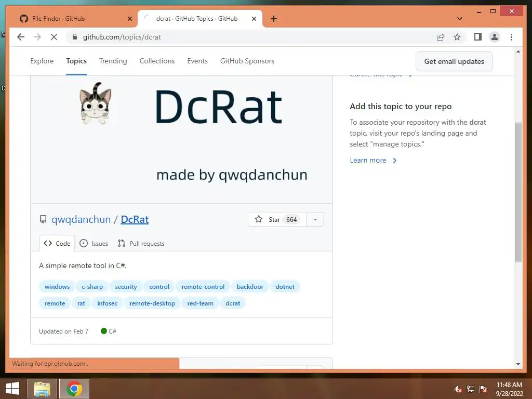Click the control topic tag
Screen dimensions: 532x399
[x=159, y=287]
